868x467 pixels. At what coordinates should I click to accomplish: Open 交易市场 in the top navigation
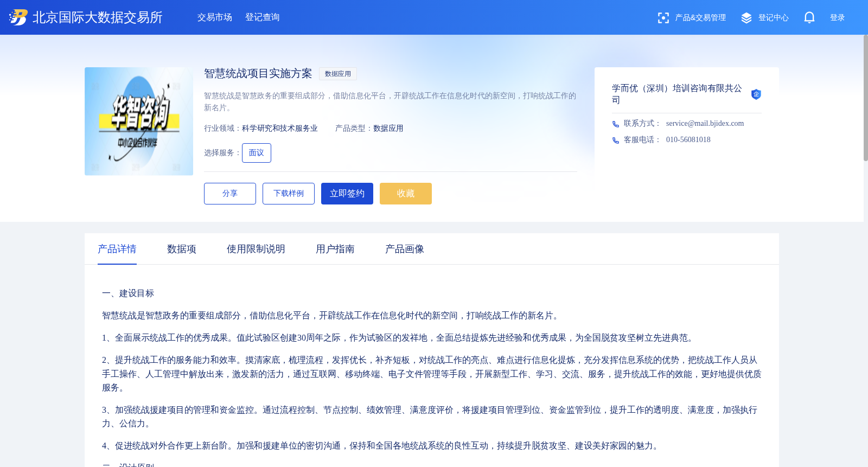tap(215, 17)
